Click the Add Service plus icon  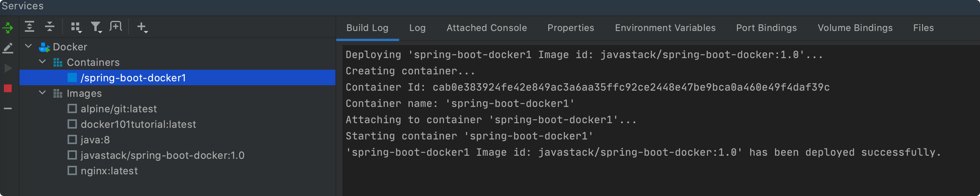click(x=142, y=27)
